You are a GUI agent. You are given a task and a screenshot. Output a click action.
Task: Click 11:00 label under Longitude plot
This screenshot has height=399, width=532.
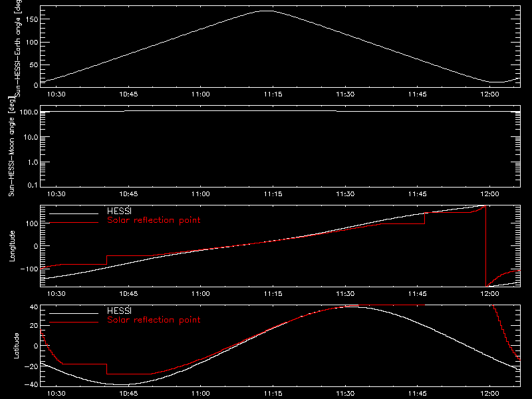pyautogui.click(x=201, y=294)
